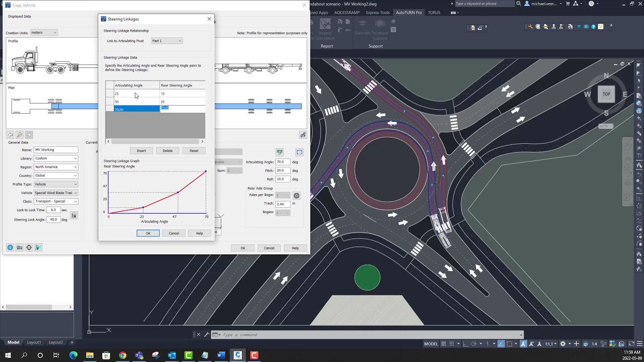The image size is (644, 362).
Task: Click the right arrow of the table scrollbar
Action: click(202, 142)
